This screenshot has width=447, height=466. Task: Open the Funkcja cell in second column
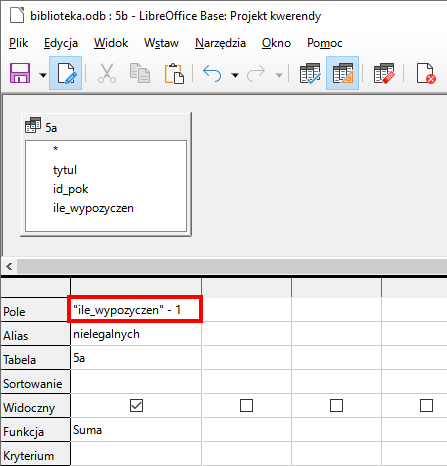[247, 430]
